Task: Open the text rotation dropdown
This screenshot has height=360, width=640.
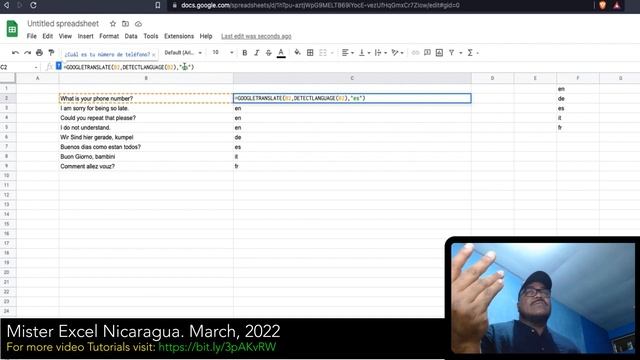Action: [397, 53]
